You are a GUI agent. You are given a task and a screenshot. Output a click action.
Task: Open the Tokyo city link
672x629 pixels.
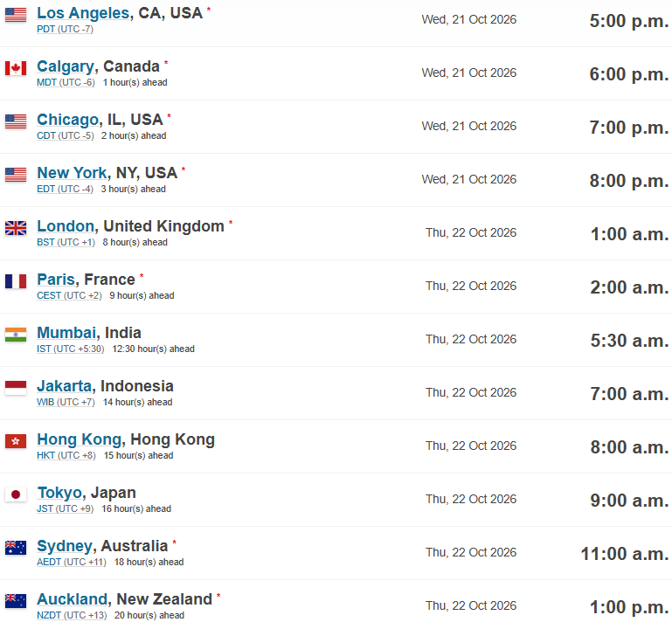(59, 493)
